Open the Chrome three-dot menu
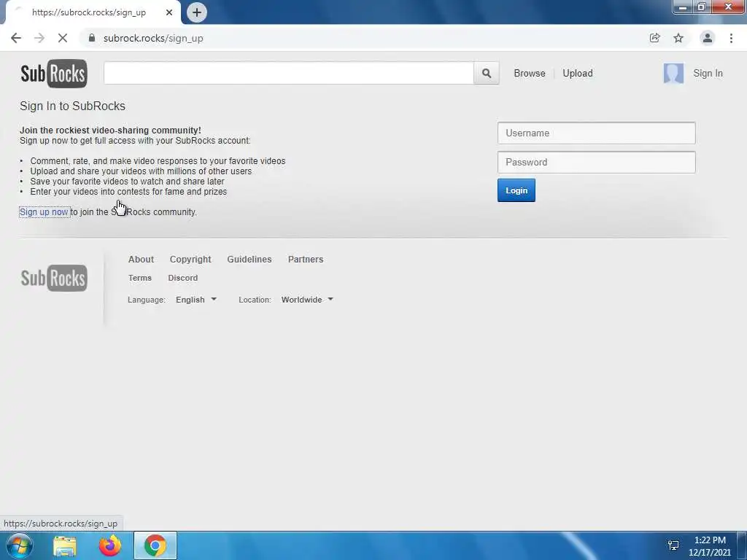This screenshot has height=560, width=747. (731, 38)
